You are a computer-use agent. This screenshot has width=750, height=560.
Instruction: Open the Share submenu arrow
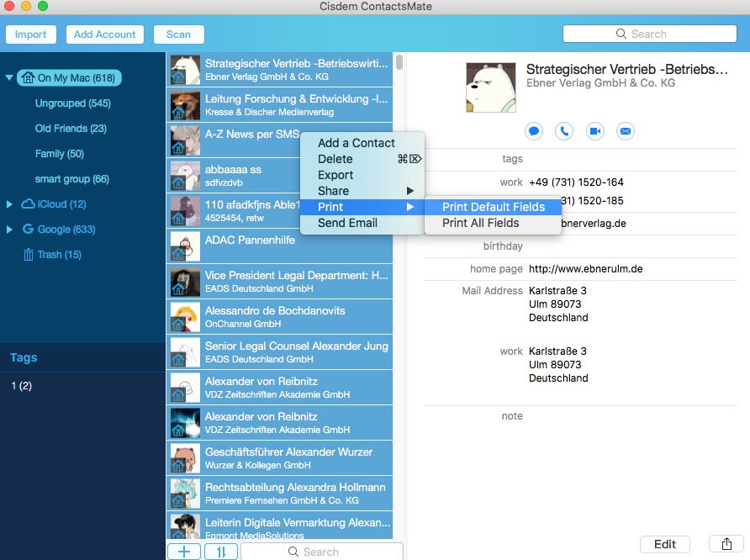(x=410, y=191)
